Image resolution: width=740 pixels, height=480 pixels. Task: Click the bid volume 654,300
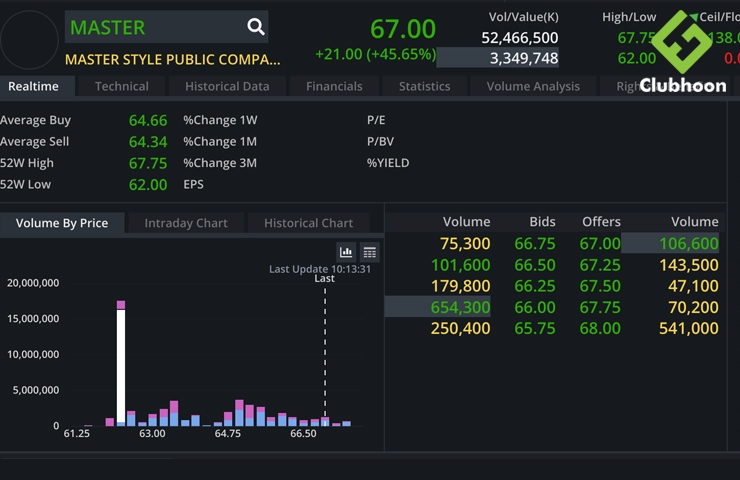(x=461, y=307)
